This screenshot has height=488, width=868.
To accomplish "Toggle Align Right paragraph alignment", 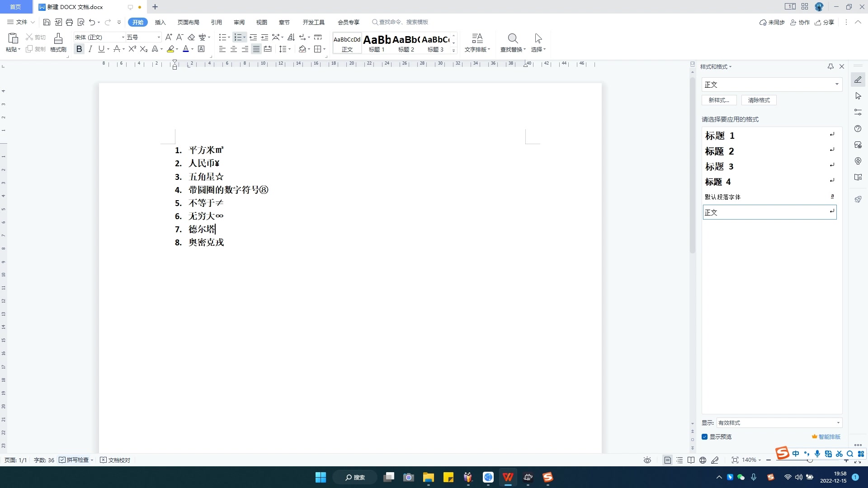I will click(x=245, y=49).
